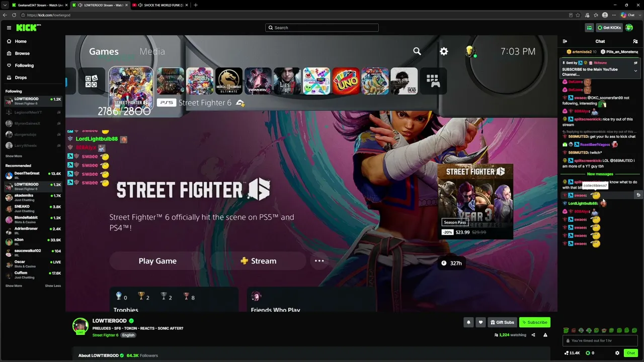Viewport: 644px width, 362px height.
Task: Open AdrienBroner recommended channel
Action: tap(33, 230)
